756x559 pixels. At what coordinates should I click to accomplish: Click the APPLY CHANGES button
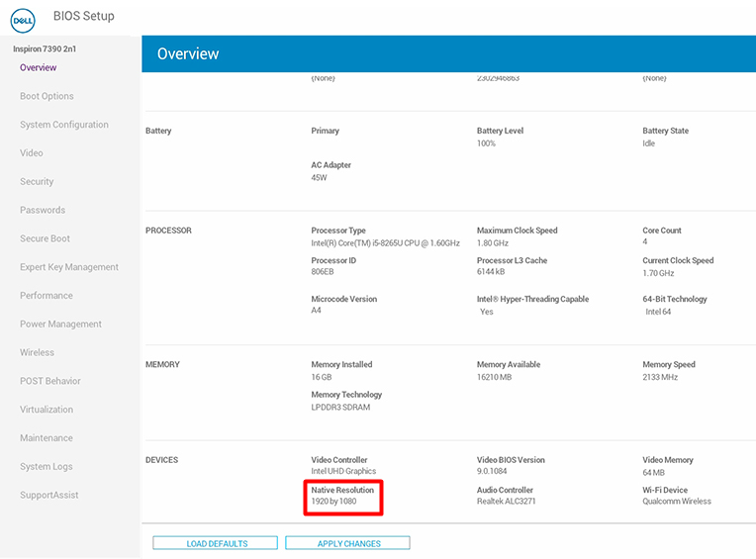[347, 543]
